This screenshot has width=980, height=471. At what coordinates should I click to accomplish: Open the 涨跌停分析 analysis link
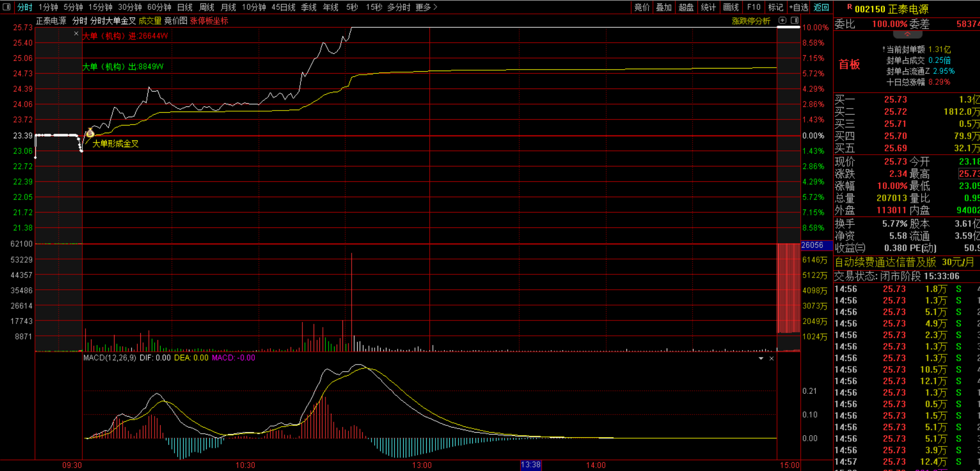(x=751, y=21)
